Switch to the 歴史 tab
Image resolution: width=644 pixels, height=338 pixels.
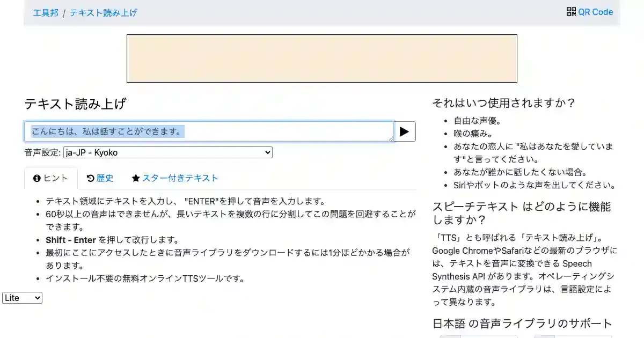pyautogui.click(x=100, y=179)
